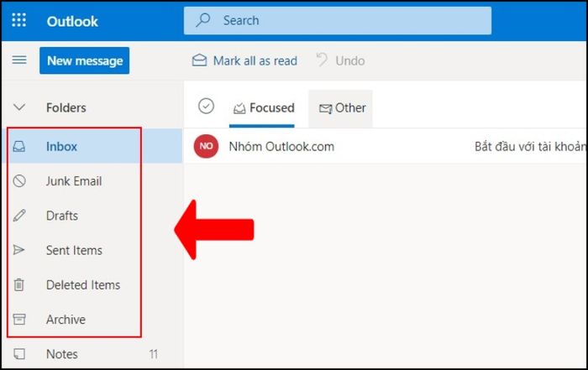Open the Archive folder

pyautogui.click(x=92, y=319)
